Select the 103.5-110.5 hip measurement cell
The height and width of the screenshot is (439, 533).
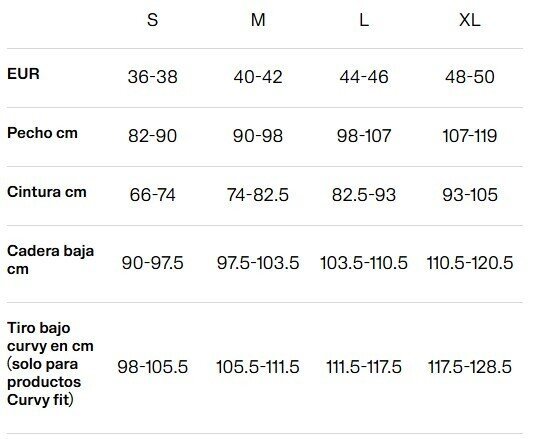tap(364, 263)
